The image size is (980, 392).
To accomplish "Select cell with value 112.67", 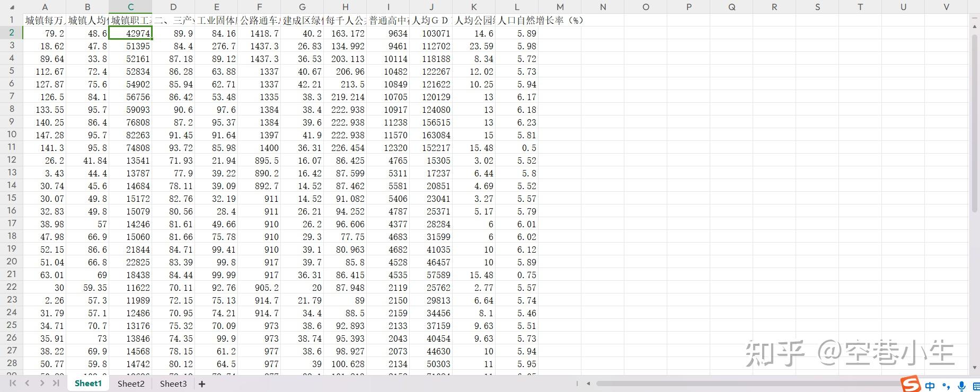I will pos(45,72).
